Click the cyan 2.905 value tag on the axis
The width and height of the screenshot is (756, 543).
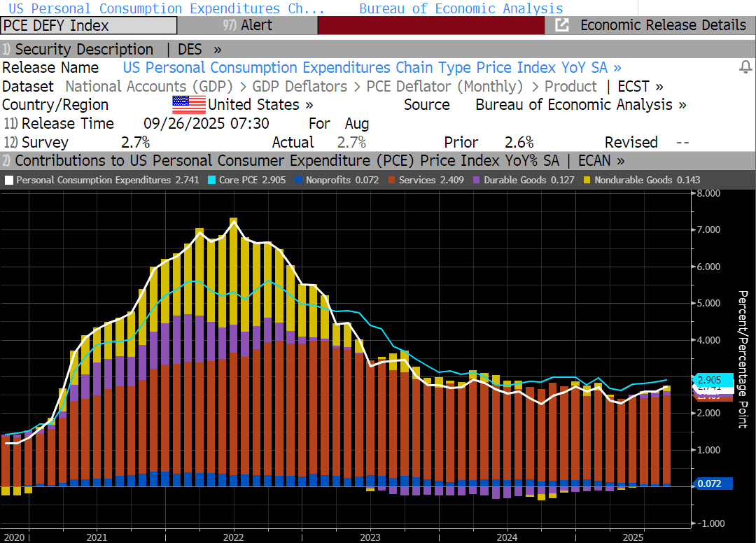pyautogui.click(x=712, y=380)
